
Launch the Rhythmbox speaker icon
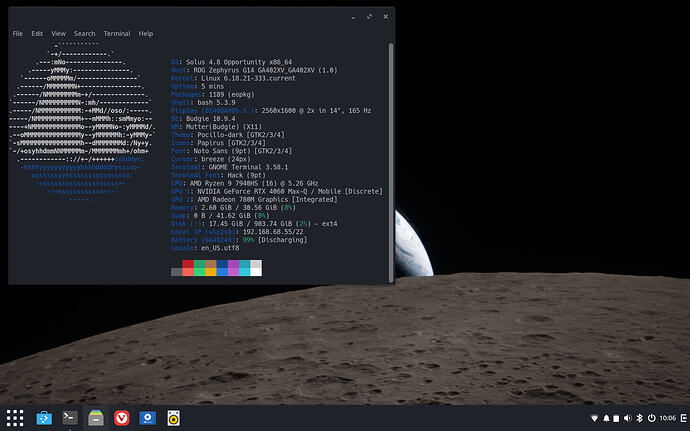[x=173, y=418]
